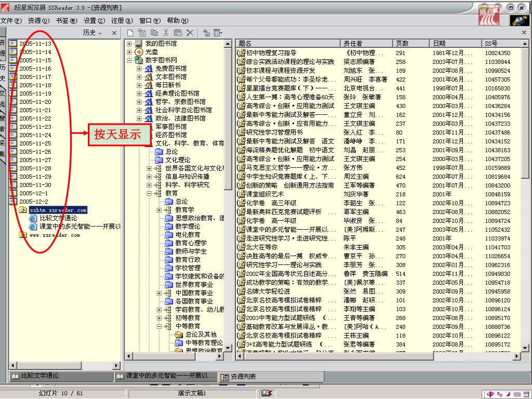
Task: Open the 文件(F) menu
Action: tap(11, 21)
